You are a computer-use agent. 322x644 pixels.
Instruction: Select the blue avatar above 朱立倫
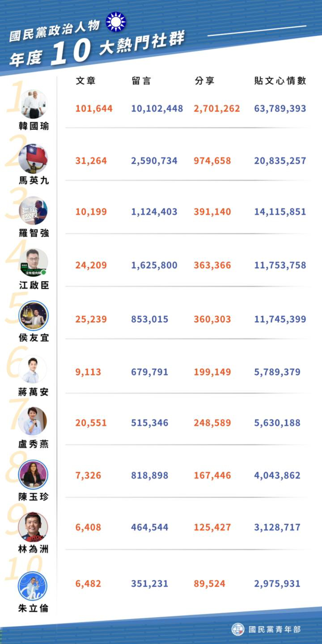pos(33,586)
